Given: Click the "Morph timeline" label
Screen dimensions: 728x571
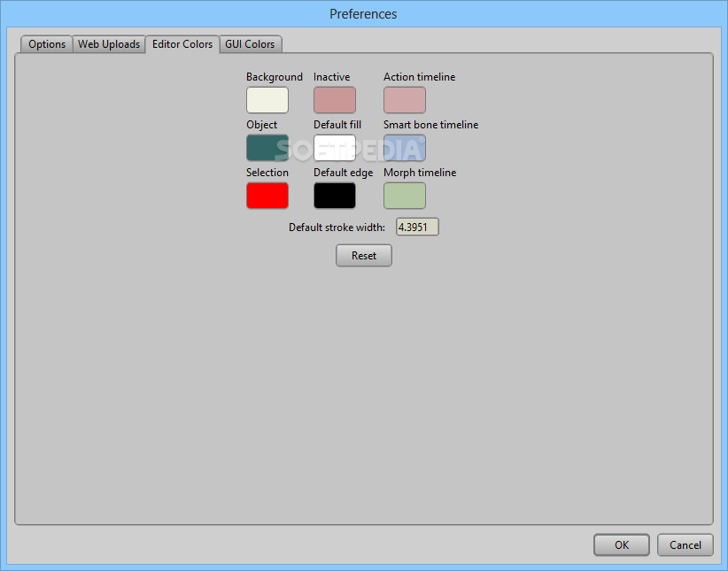Looking at the screenshot, I should (420, 173).
